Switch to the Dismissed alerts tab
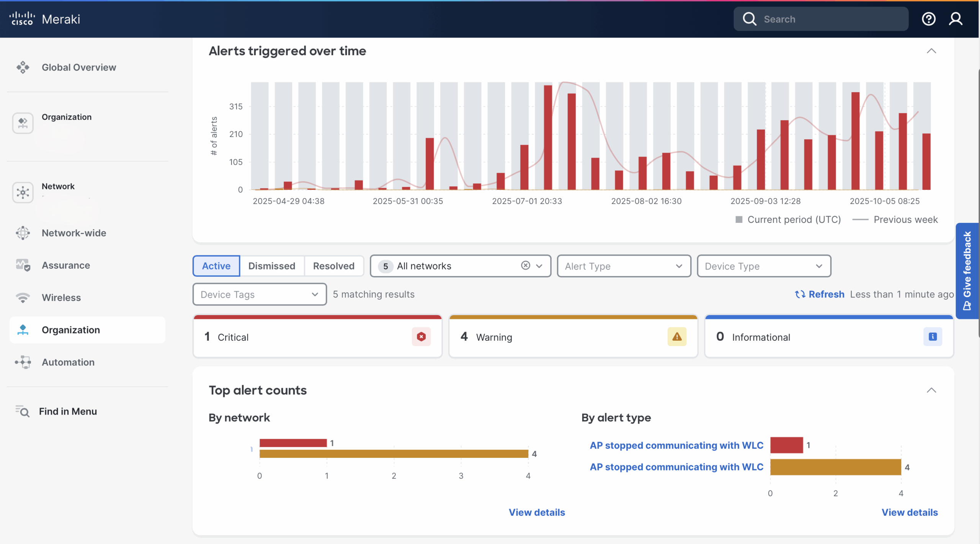The width and height of the screenshot is (980, 544). pyautogui.click(x=271, y=266)
